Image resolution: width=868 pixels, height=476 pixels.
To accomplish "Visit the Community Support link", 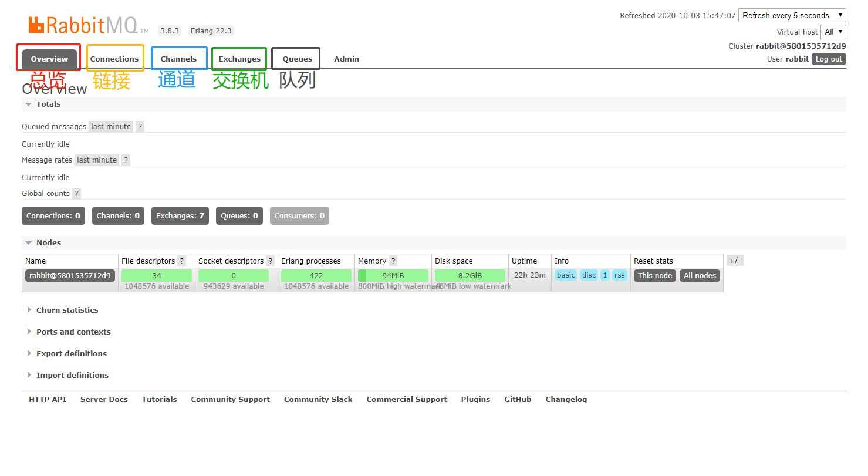I will (x=230, y=400).
